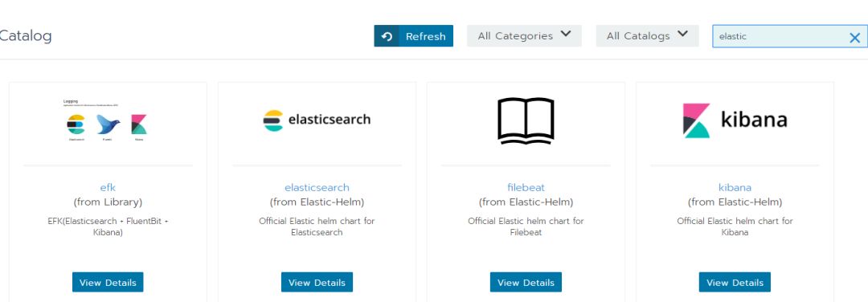Open the All Categories dropdown

[524, 36]
